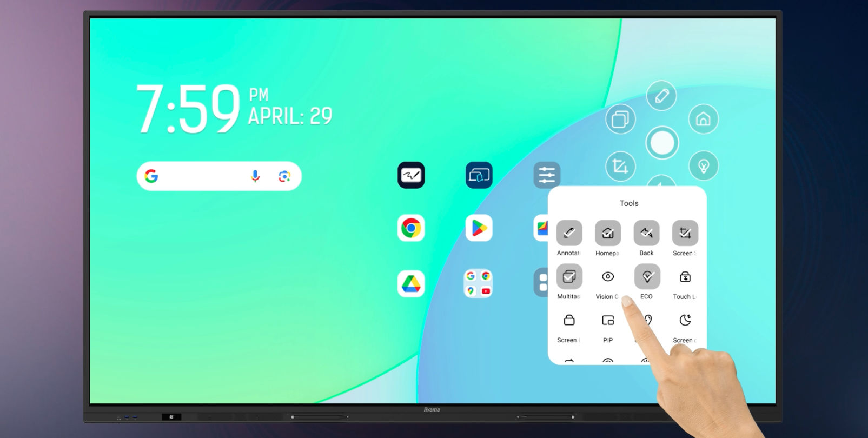Select the PIP tool
The image size is (868, 438).
[607, 321]
